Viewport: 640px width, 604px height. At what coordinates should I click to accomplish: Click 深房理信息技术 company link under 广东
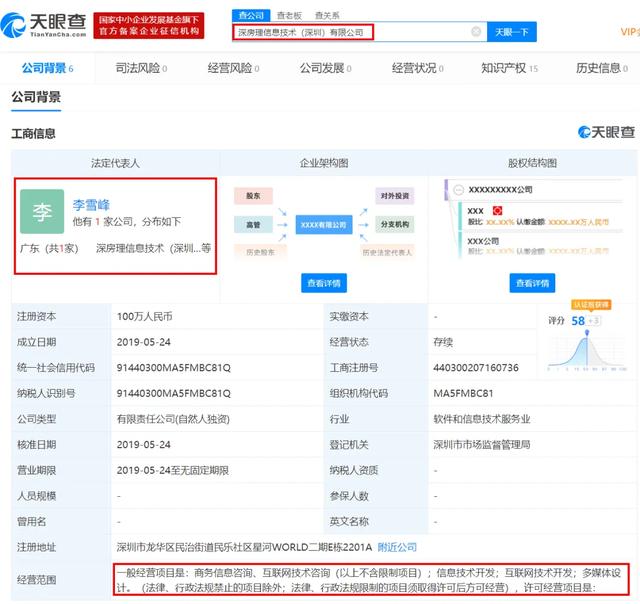[x=154, y=248]
